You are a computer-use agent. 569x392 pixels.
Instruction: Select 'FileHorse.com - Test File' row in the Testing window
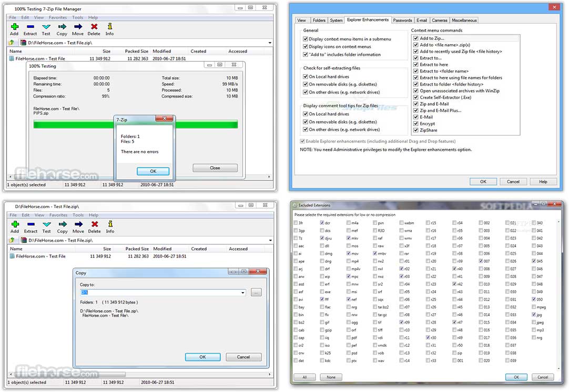tap(98, 58)
